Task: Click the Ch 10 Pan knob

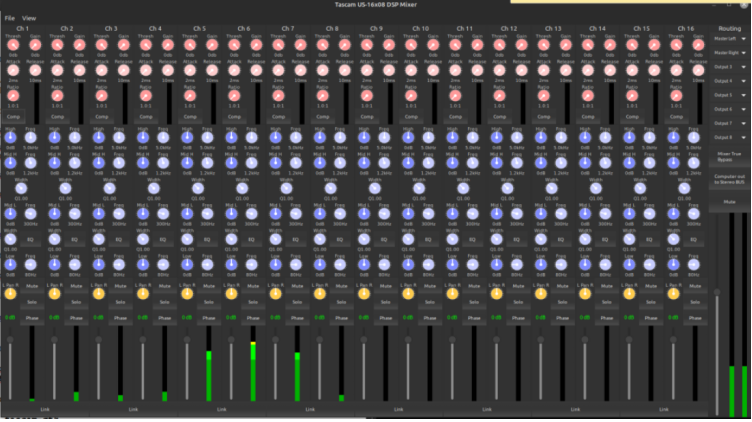Action: coord(408,294)
